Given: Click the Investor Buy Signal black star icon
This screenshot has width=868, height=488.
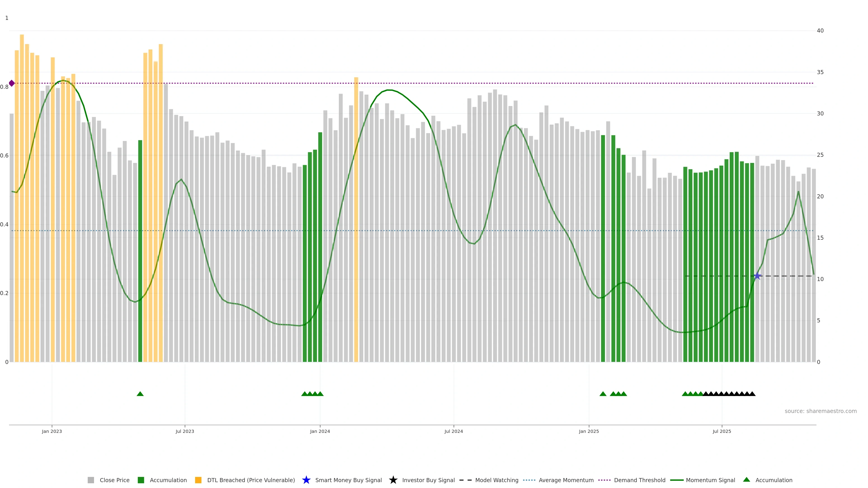Looking at the screenshot, I should pyautogui.click(x=393, y=480).
